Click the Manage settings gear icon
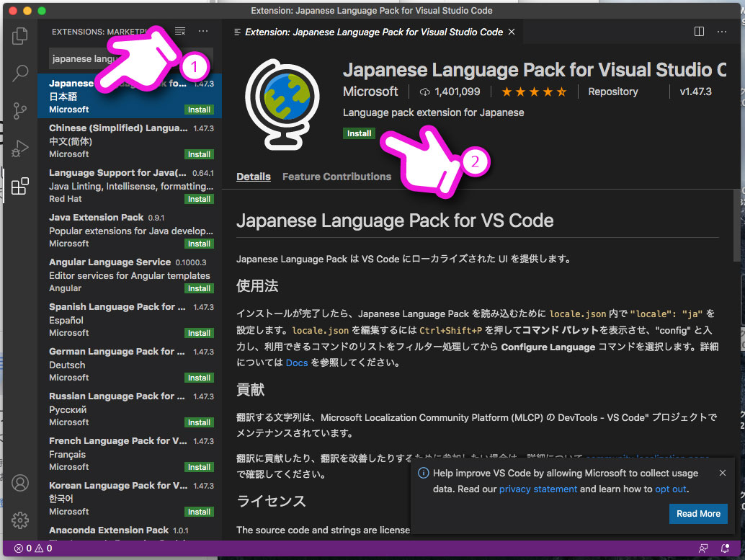The image size is (745, 560). [19, 520]
